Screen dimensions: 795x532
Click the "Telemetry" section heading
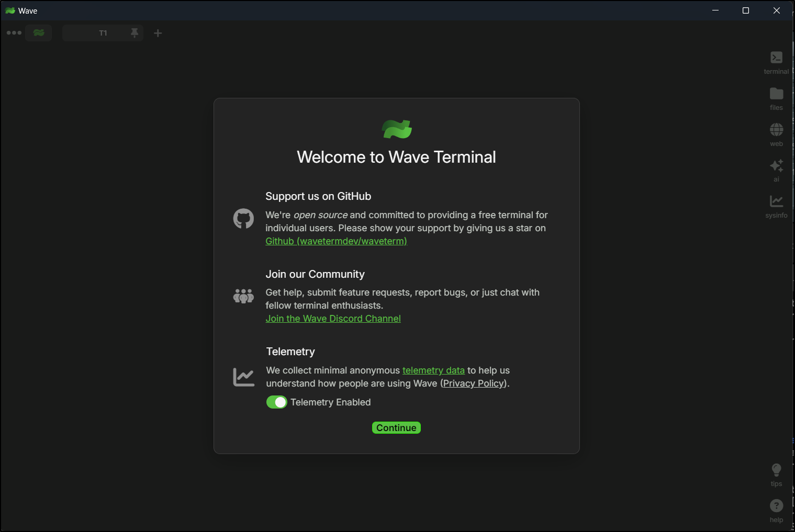(x=290, y=352)
